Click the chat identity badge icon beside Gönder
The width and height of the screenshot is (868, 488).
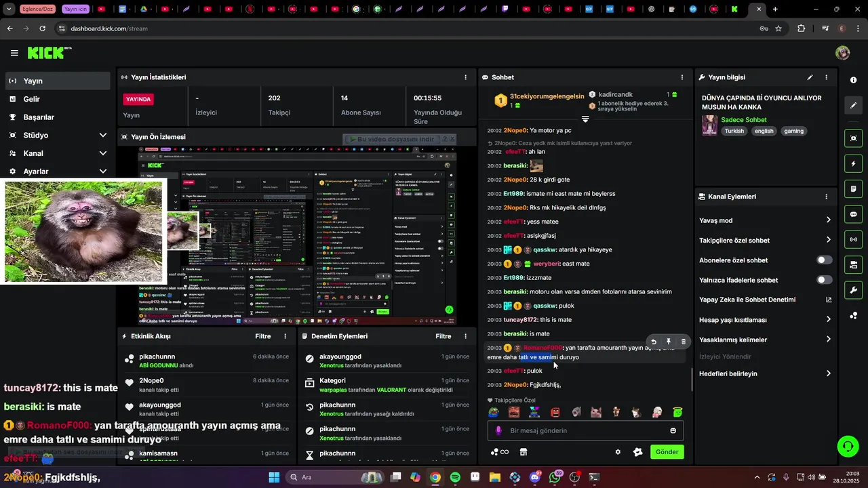[637, 452]
